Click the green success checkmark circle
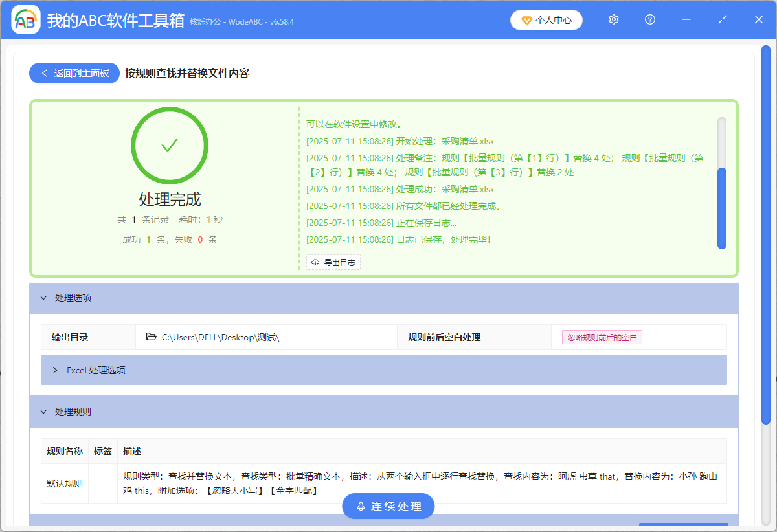This screenshot has width=777, height=532. click(x=170, y=145)
